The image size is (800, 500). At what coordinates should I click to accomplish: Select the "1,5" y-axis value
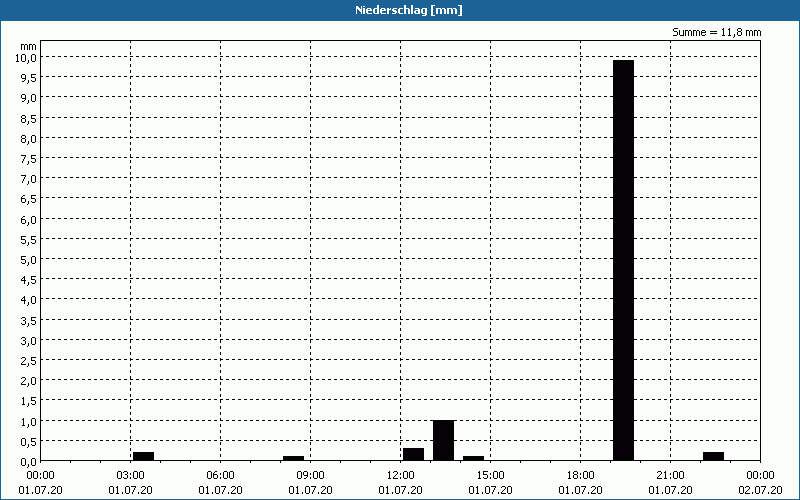click(x=28, y=401)
